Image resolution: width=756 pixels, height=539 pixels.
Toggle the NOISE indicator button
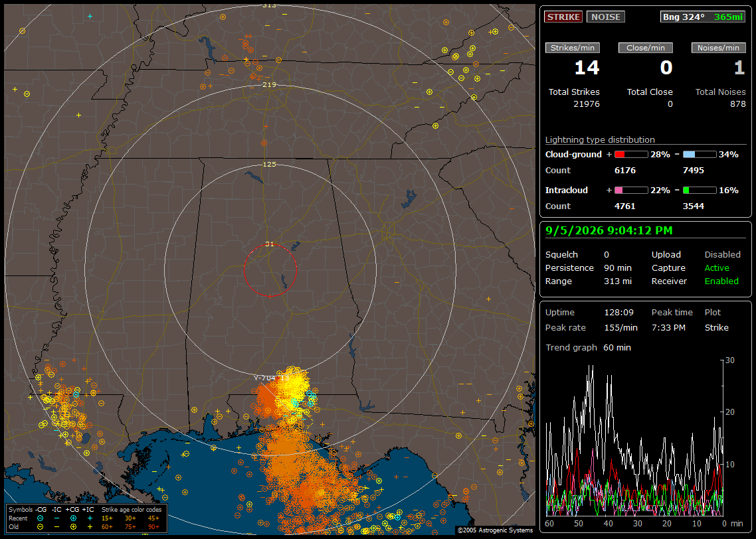(x=606, y=17)
